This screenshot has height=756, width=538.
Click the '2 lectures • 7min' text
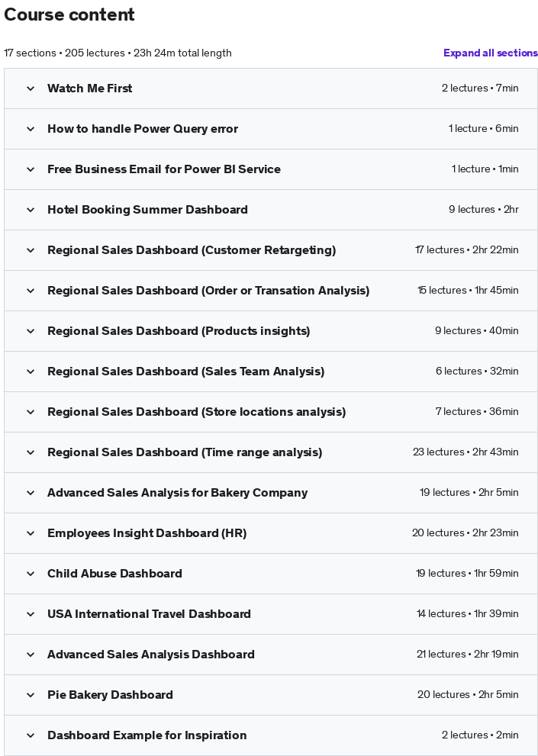[x=480, y=88]
